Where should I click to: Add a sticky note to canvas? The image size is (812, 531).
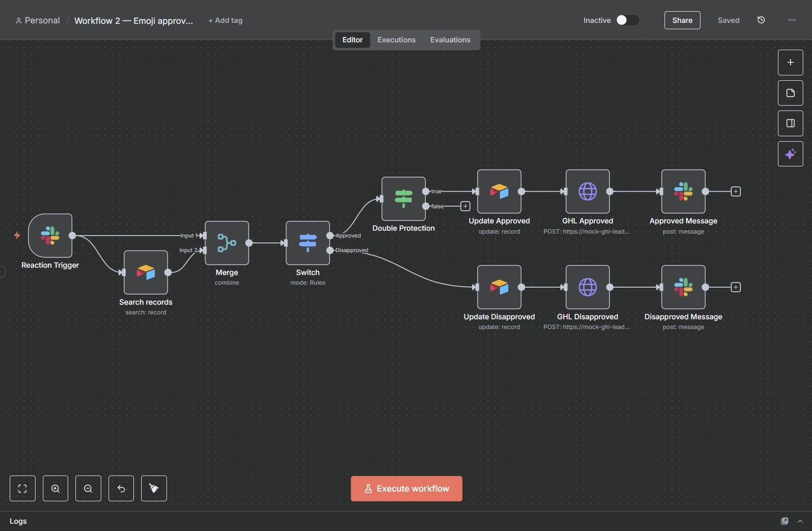[791, 93]
